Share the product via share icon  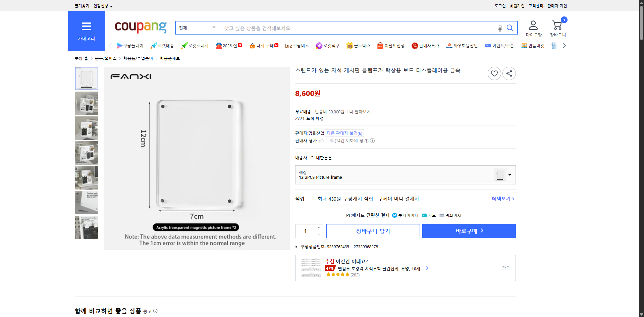pyautogui.click(x=509, y=73)
